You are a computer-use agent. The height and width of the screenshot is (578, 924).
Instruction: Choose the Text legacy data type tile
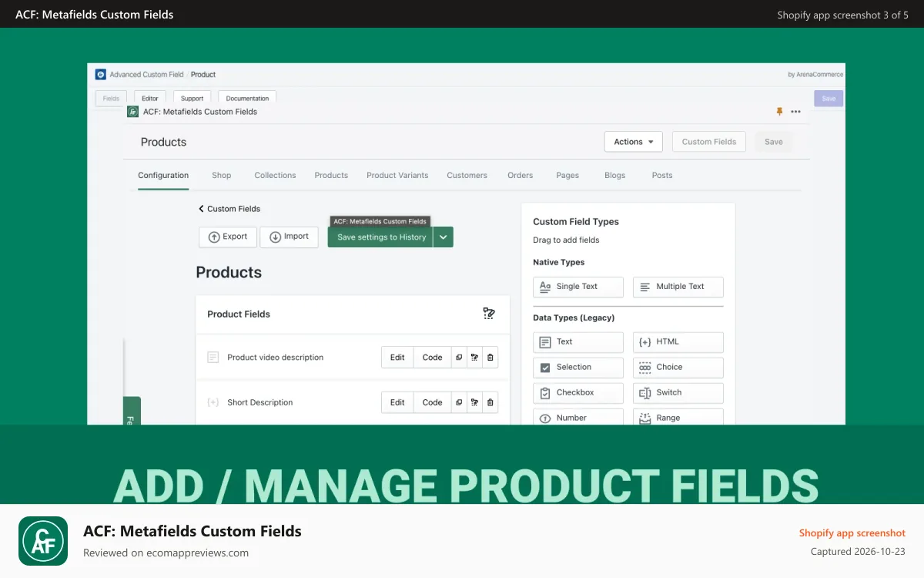578,342
